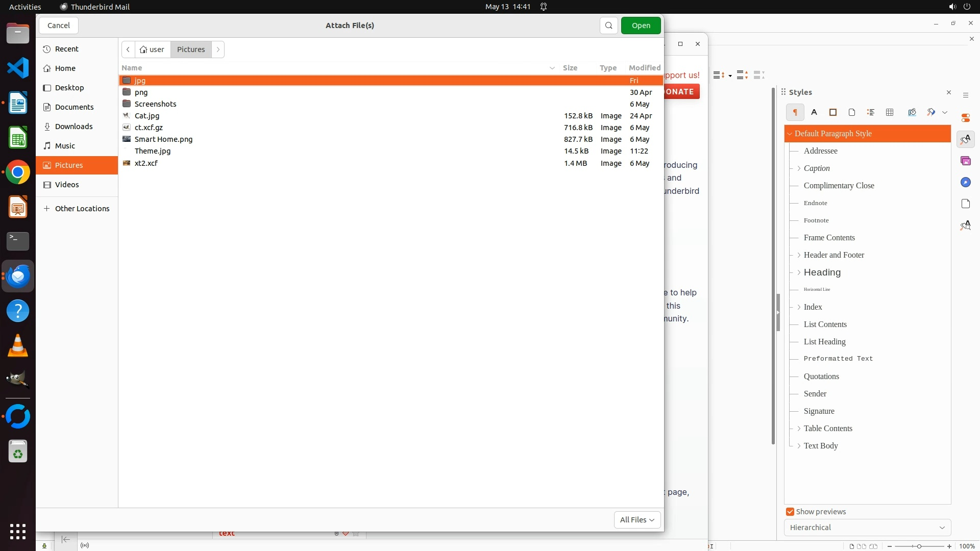Select Table Styles icon in Styles panel

(x=890, y=112)
